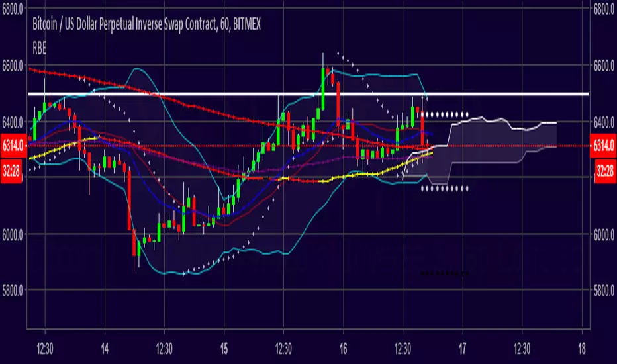Select the red dotted current price line

(308, 146)
